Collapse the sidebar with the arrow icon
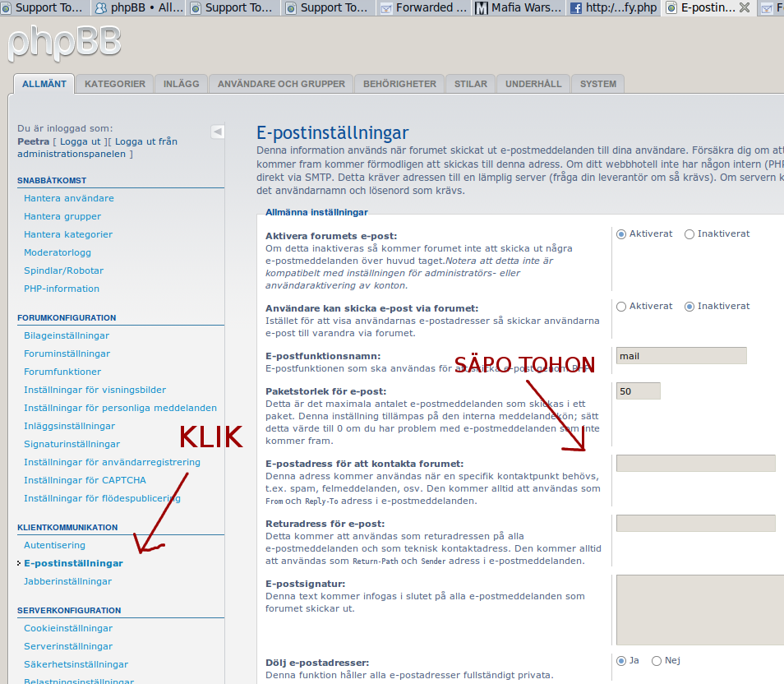The width and height of the screenshot is (784, 684). click(217, 131)
